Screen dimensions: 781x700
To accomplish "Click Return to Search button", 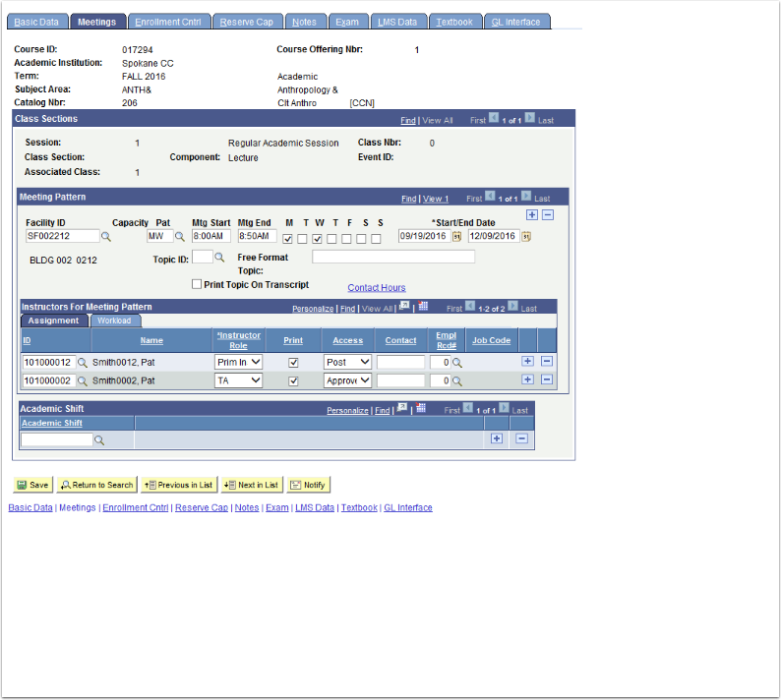I will 97,485.
